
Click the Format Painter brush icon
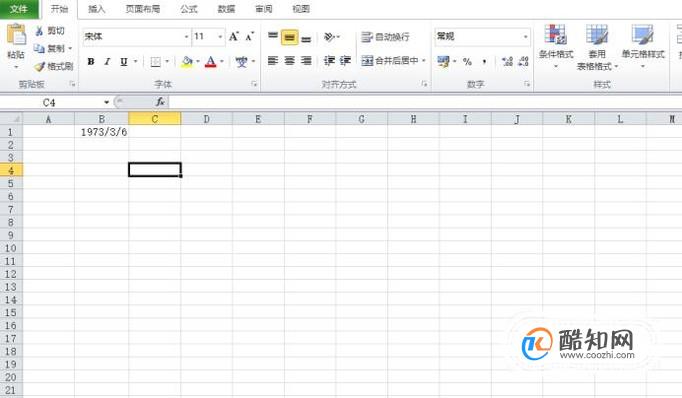pyautogui.click(x=40, y=66)
